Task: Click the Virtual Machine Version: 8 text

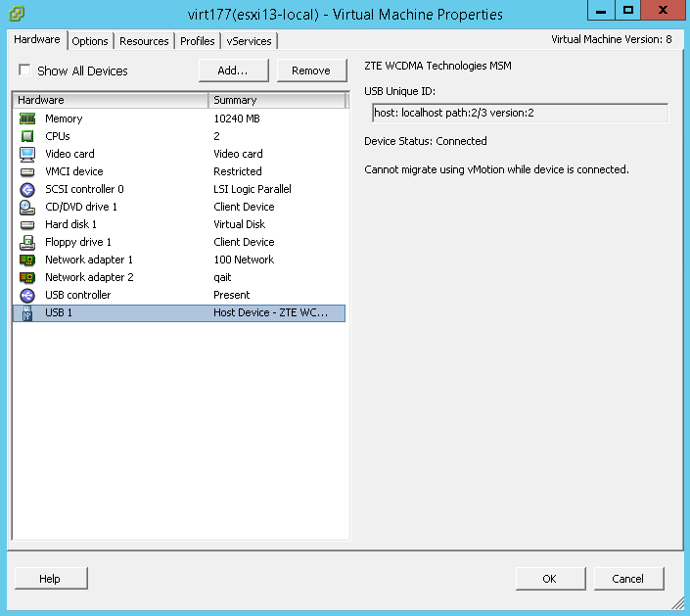Action: click(x=612, y=39)
